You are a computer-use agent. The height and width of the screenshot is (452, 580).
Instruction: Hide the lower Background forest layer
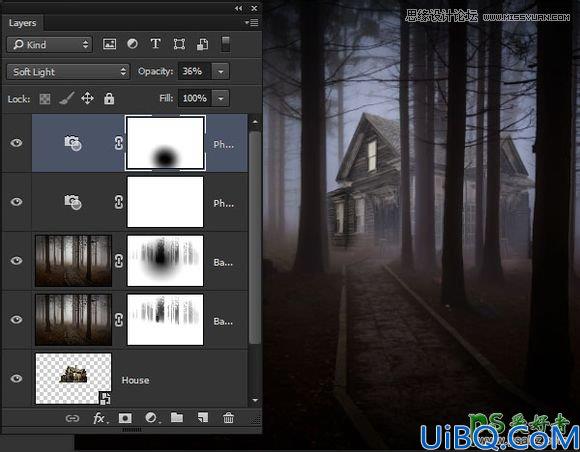16,319
